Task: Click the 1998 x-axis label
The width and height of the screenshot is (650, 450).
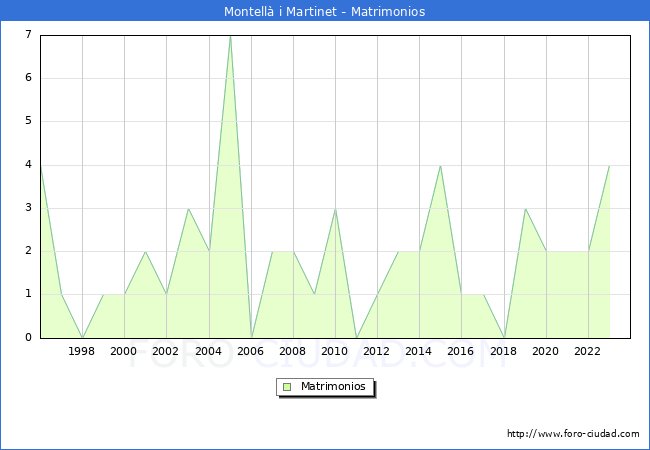Action: pos(82,351)
